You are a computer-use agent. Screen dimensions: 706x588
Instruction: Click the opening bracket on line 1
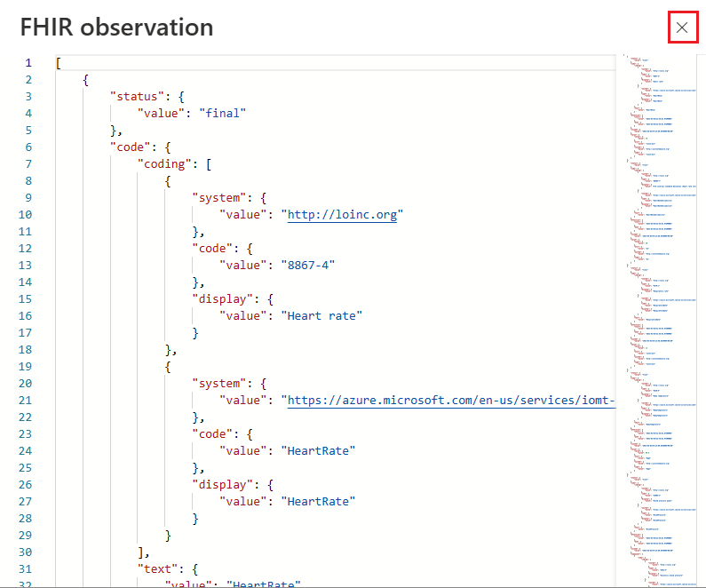pos(59,63)
